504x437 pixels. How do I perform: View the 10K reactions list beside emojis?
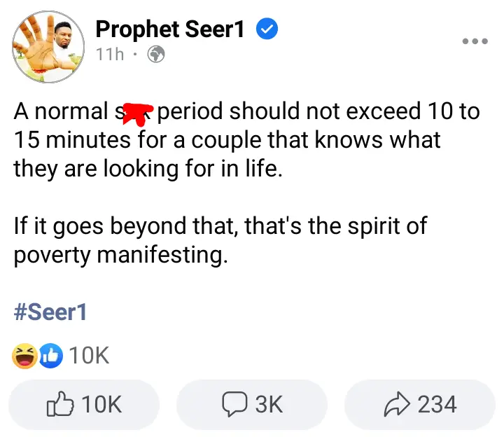(89, 356)
